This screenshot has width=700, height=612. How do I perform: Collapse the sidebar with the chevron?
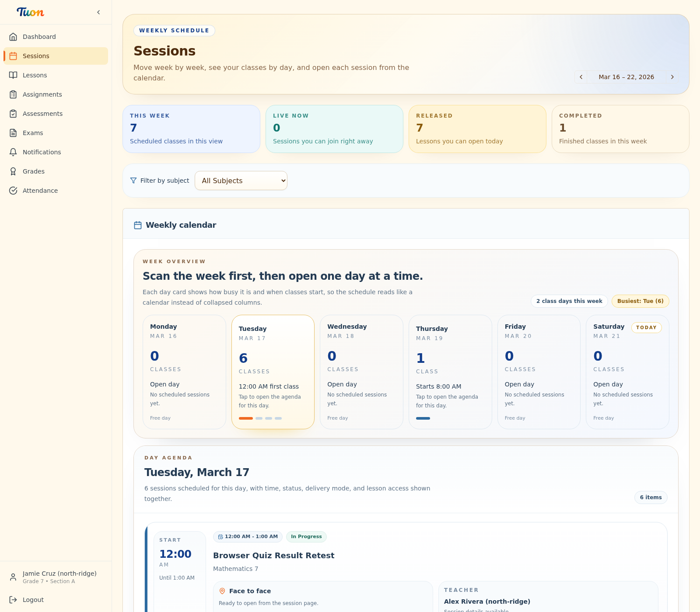[98, 12]
